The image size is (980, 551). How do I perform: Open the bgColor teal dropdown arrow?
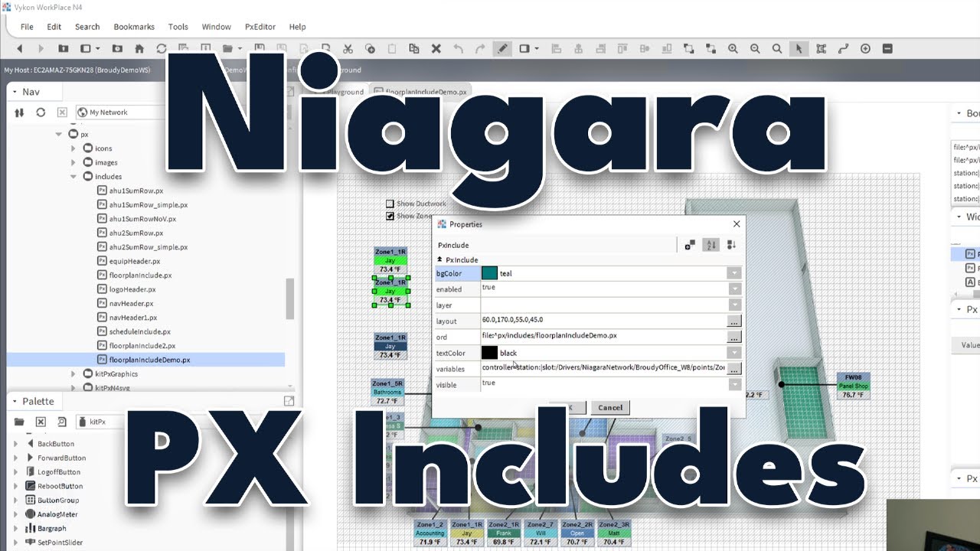click(734, 273)
